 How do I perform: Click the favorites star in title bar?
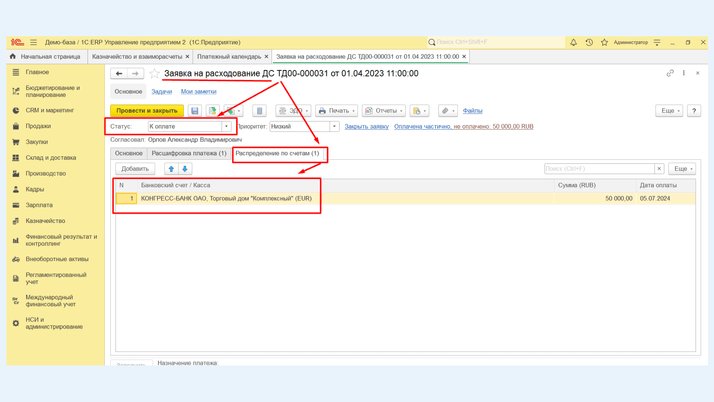pos(604,42)
